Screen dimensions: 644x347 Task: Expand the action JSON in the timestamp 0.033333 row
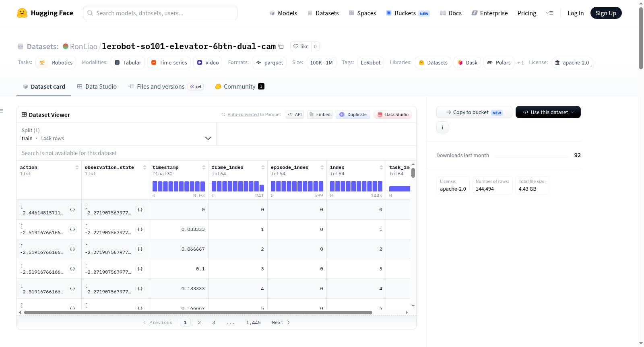[x=72, y=229]
